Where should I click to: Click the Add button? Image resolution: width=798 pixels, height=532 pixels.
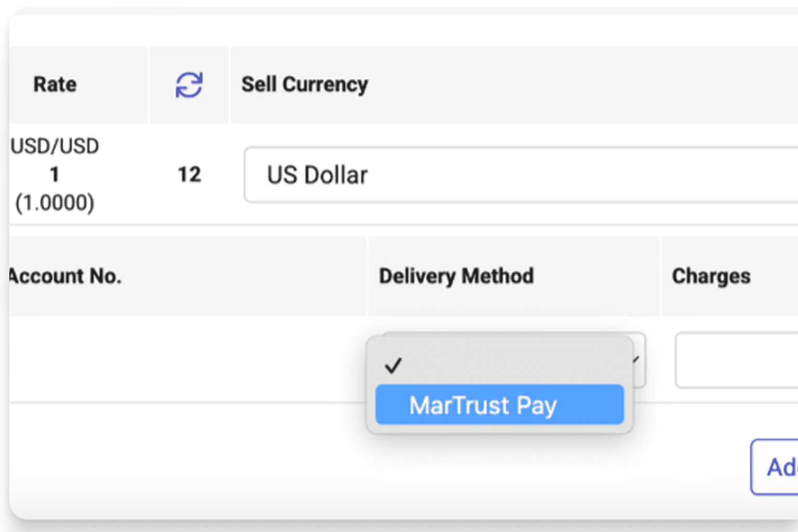pos(775,467)
